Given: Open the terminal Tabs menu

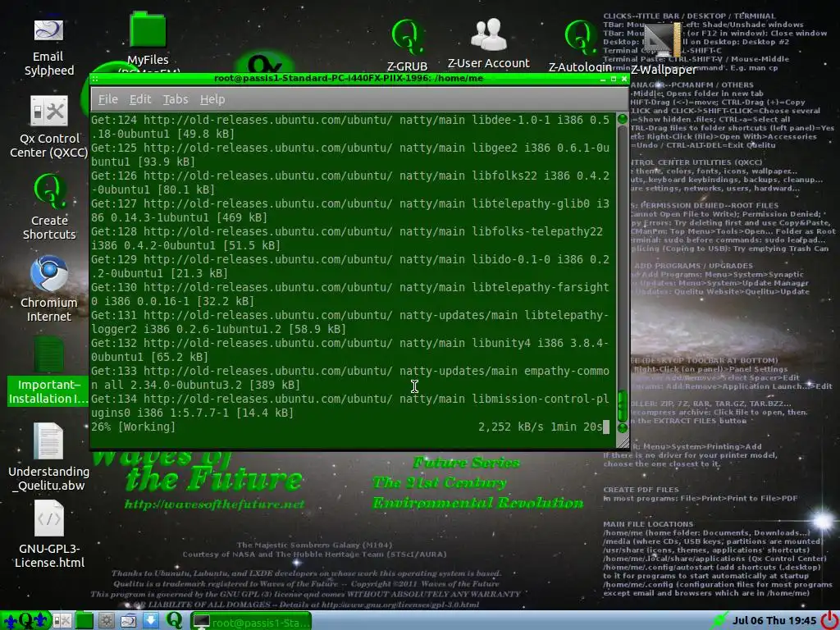Looking at the screenshot, I should click(176, 99).
